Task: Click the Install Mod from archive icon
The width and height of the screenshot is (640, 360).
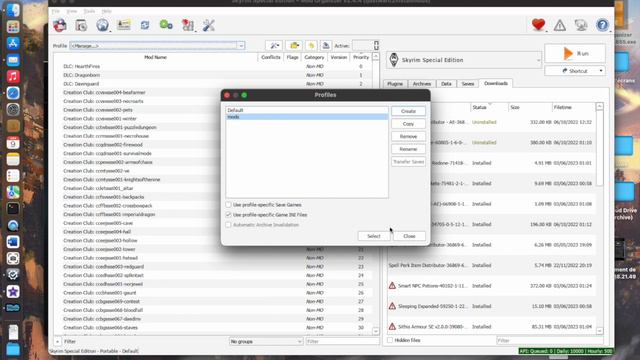Action: click(81, 25)
